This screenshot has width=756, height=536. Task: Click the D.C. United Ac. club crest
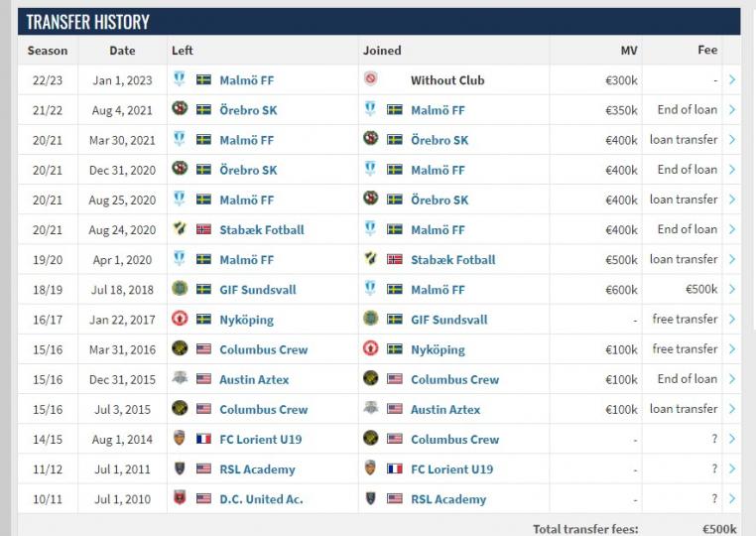tap(180, 498)
